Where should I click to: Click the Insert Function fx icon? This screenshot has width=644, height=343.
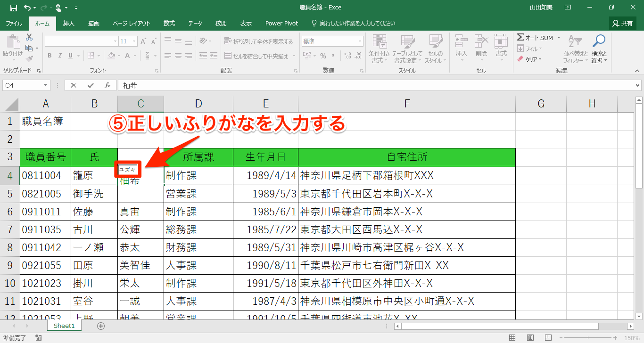tap(107, 85)
